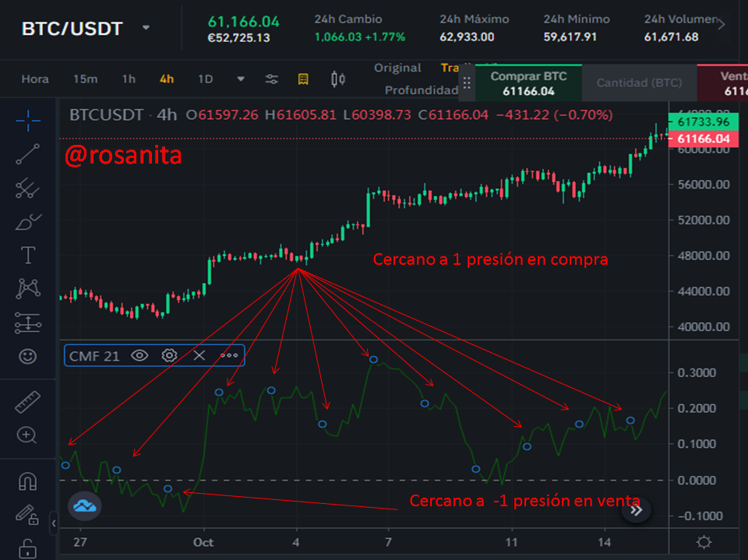Image resolution: width=748 pixels, height=560 pixels.
Task: Select the ruler measure tool
Action: [x=28, y=402]
